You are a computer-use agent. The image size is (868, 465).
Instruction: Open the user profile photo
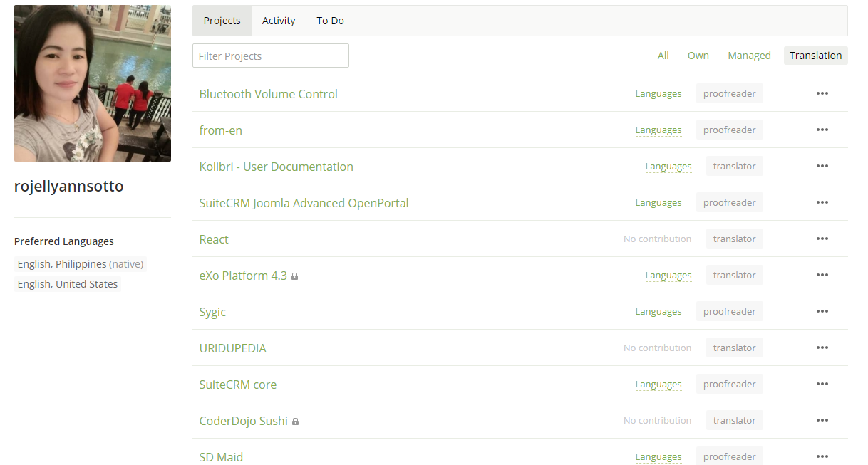(x=93, y=83)
